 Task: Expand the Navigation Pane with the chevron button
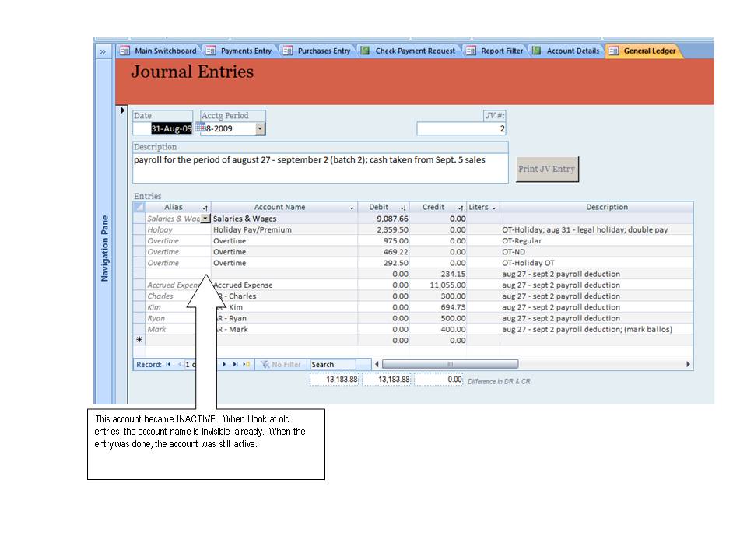click(x=103, y=51)
